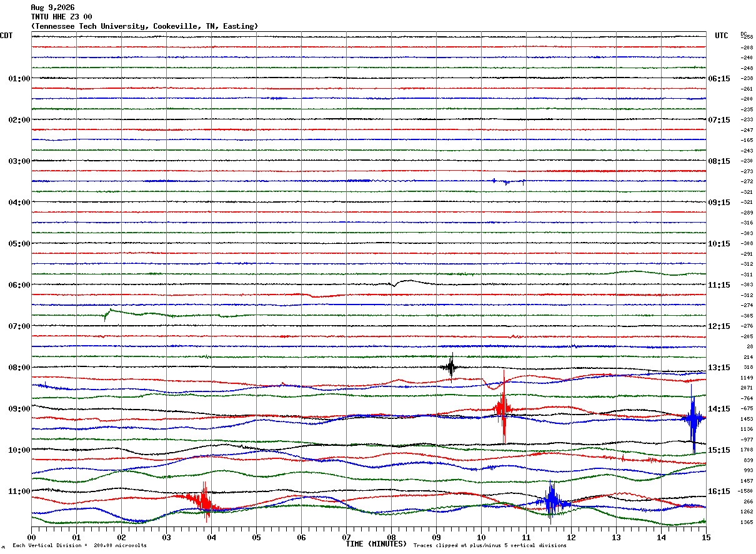This screenshot has width=756, height=554.
Task: Click the large red spike near minute 10.5
Action: coord(502,406)
